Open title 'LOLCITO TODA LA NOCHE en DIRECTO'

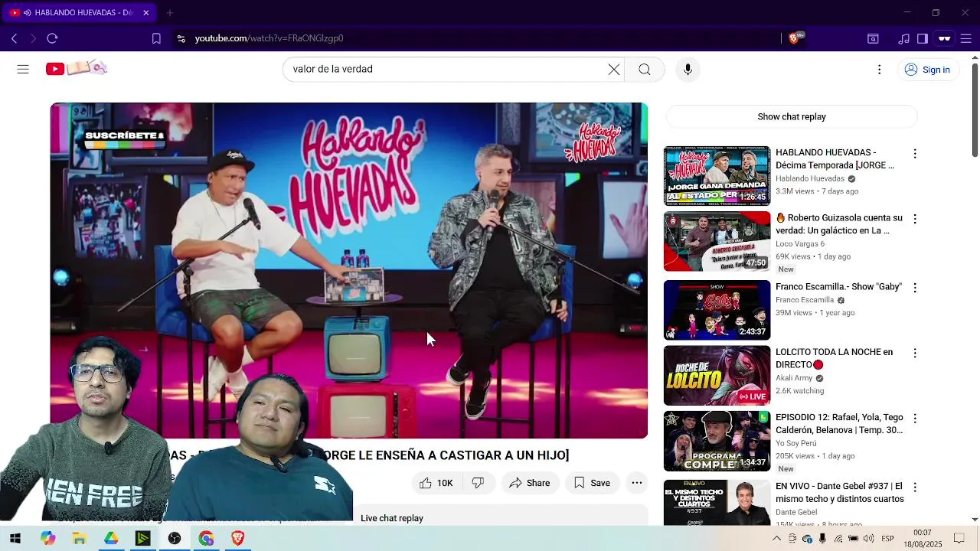pos(834,358)
